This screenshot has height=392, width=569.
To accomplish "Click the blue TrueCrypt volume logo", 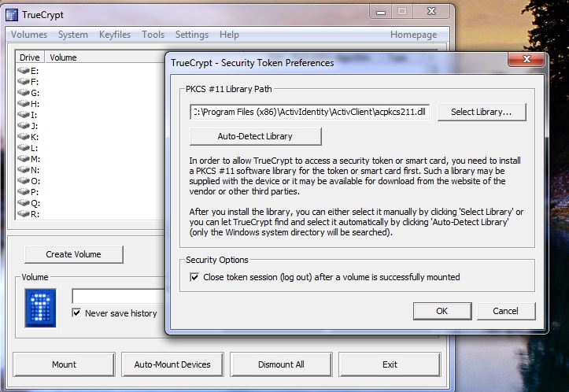I will tap(40, 308).
